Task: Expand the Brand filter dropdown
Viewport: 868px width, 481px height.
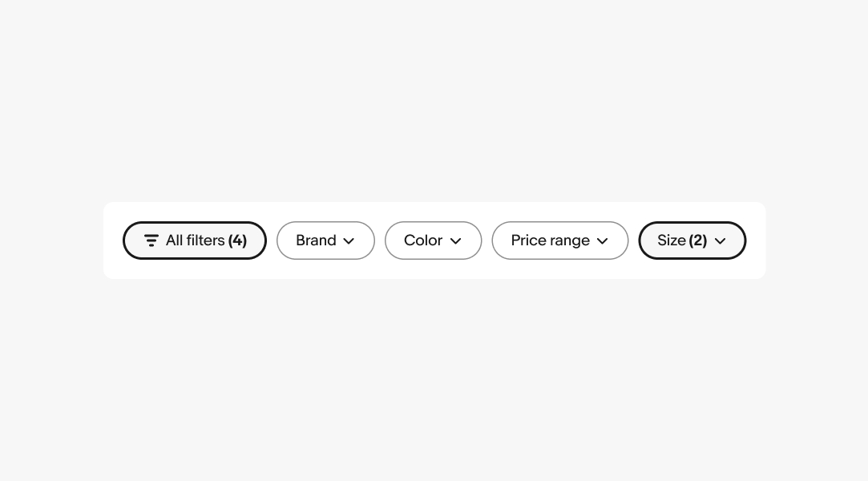Action: tap(325, 240)
